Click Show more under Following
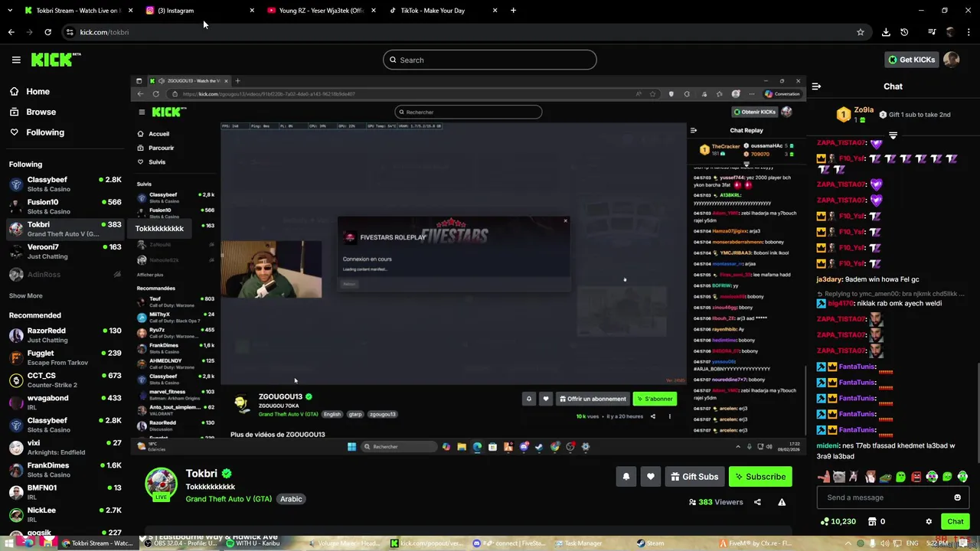 click(26, 295)
